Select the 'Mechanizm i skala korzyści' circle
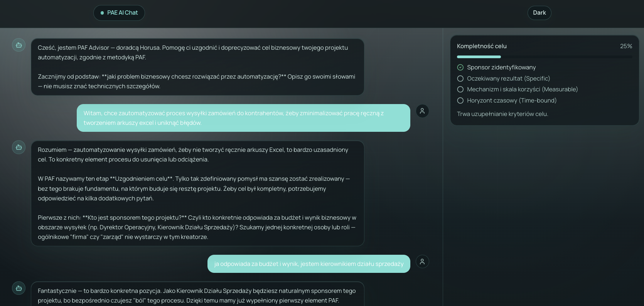Image resolution: width=644 pixels, height=306 pixels. [460, 89]
